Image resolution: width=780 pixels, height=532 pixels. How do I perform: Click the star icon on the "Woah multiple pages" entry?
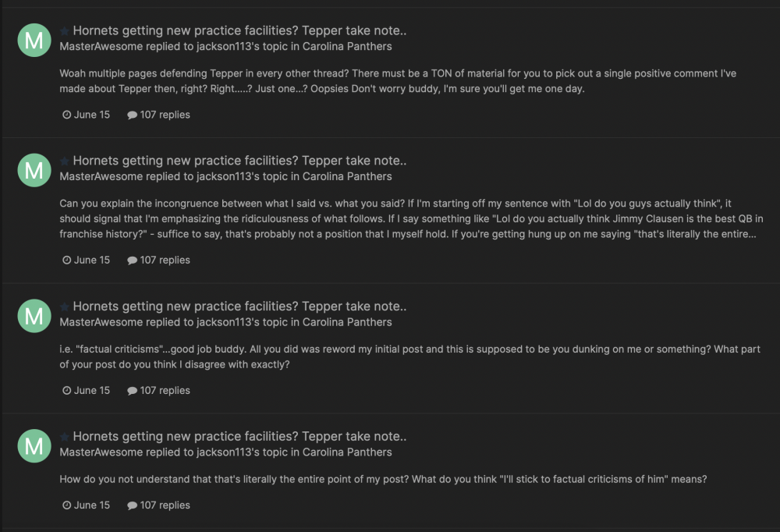pyautogui.click(x=65, y=31)
